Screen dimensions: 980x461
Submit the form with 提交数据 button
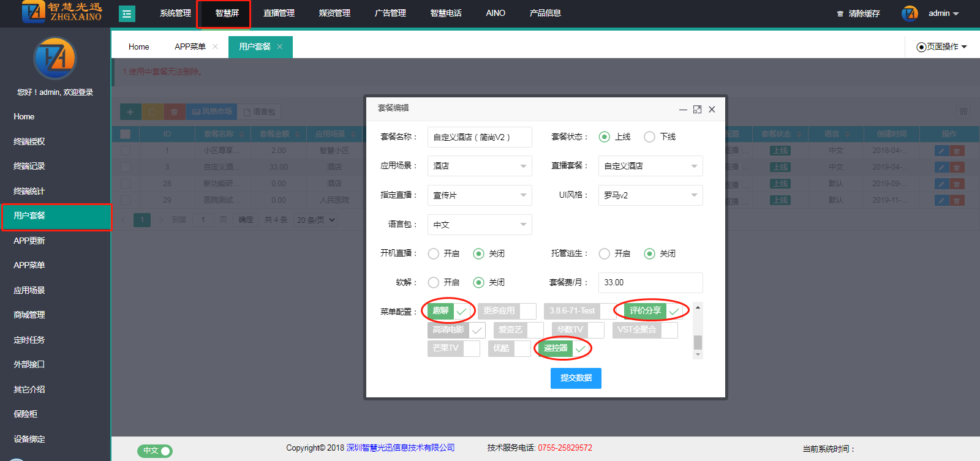click(576, 378)
